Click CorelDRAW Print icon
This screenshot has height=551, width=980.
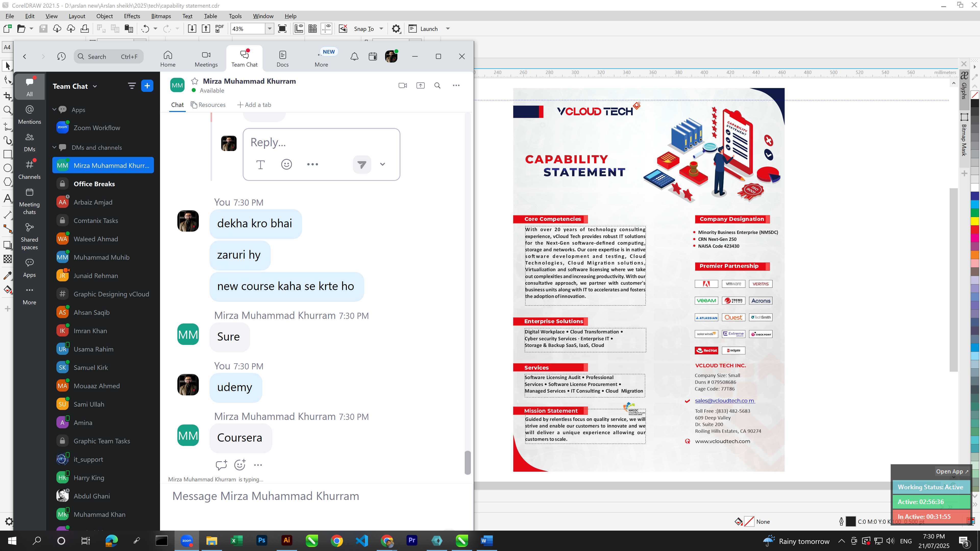point(84,29)
